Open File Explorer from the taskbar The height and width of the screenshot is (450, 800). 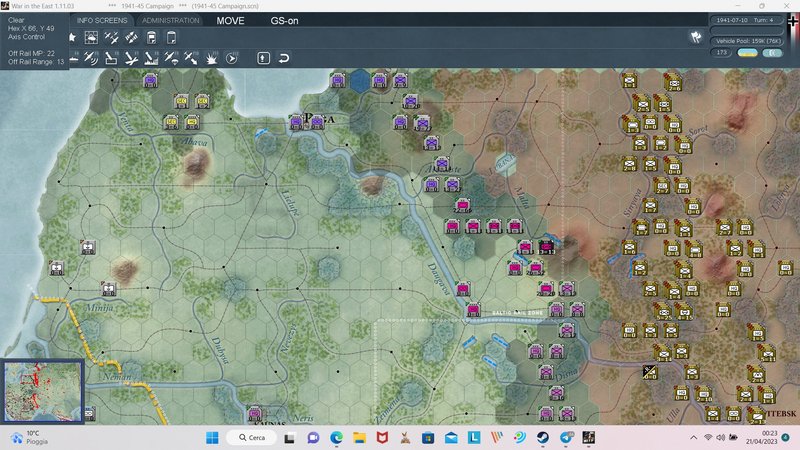[x=359, y=437]
